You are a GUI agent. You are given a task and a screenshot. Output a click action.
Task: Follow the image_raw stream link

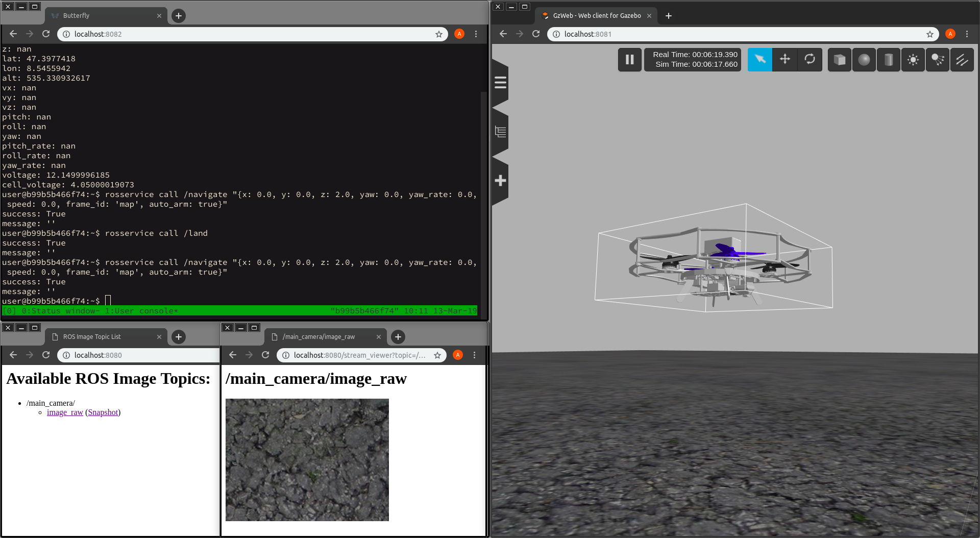(64, 412)
